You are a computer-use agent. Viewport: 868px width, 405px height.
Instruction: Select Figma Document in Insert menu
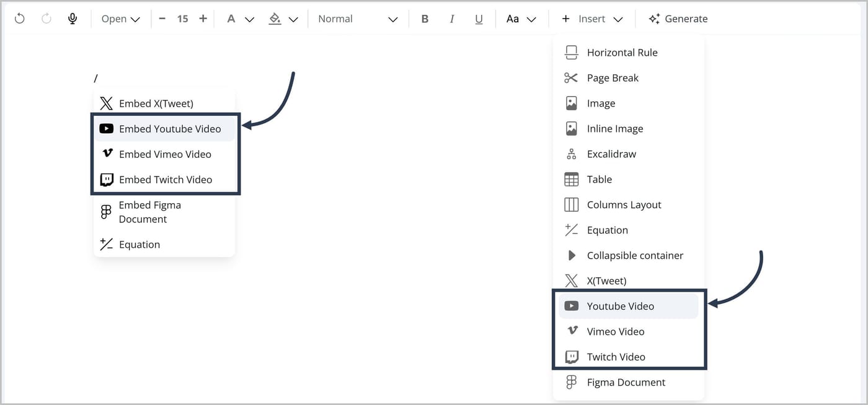629,383
